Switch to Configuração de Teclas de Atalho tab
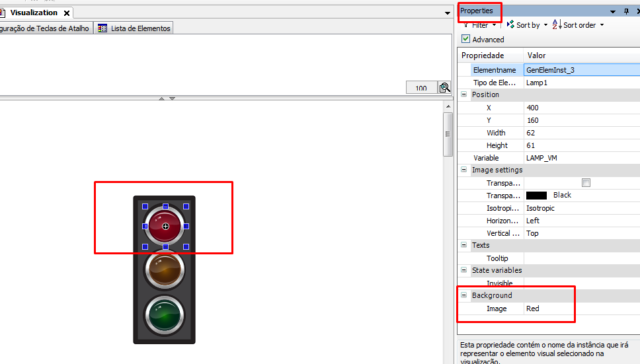 point(45,28)
